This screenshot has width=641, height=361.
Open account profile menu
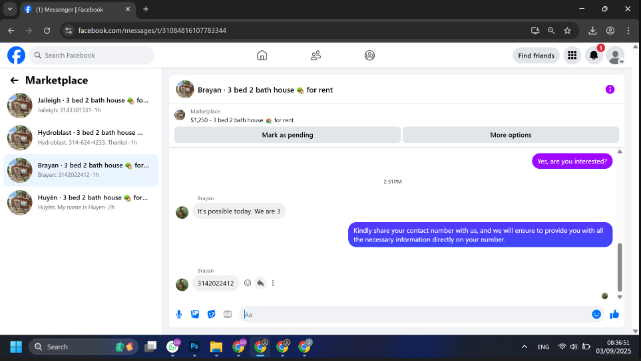(x=615, y=56)
